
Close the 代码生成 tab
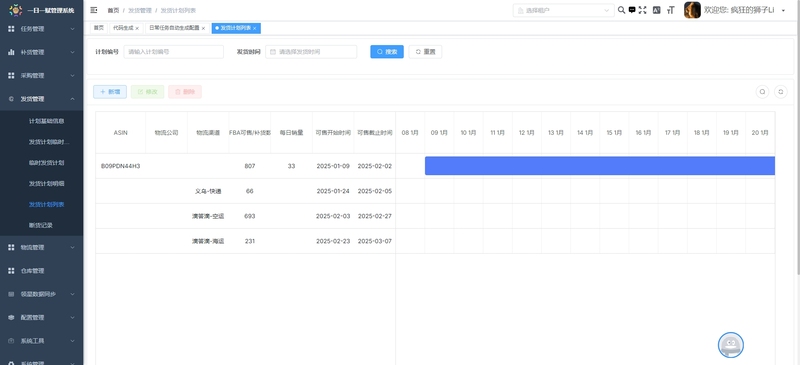tap(137, 29)
